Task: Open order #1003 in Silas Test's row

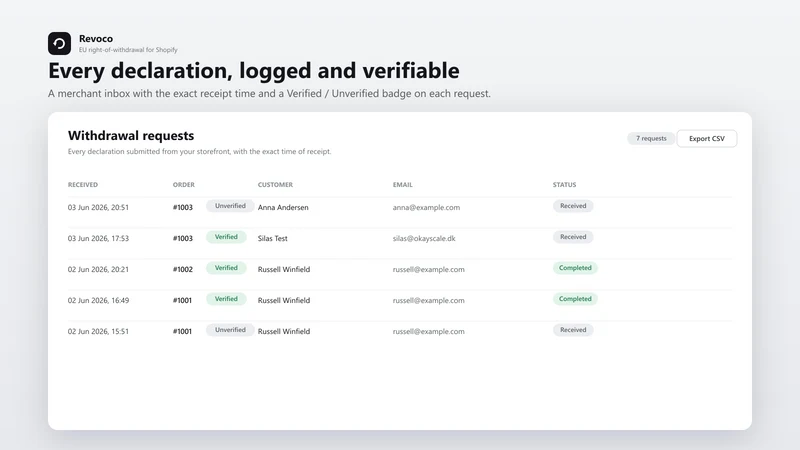Action: click(x=183, y=238)
